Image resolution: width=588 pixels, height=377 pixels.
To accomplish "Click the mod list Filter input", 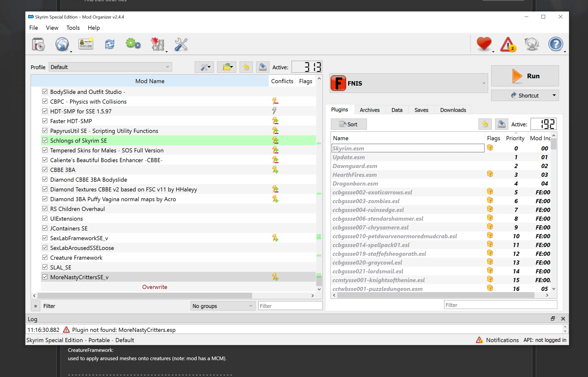I will pyautogui.click(x=290, y=306).
